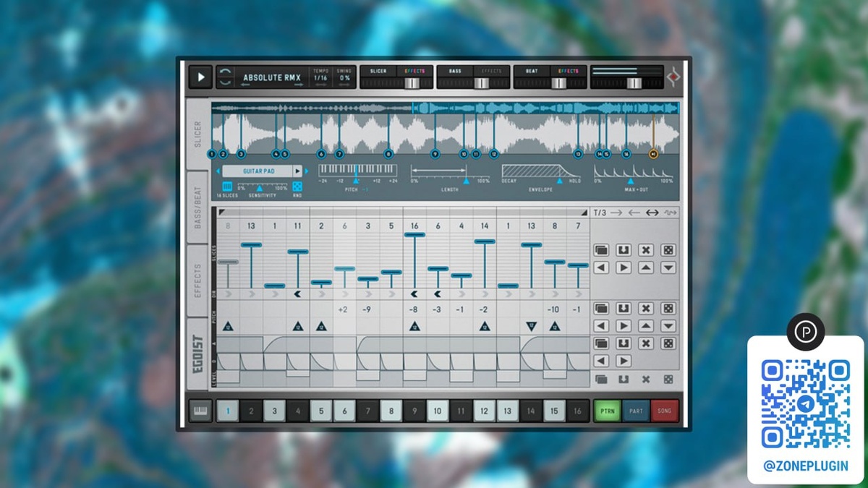
Task: Select slice marker 9 on waveform
Action: pos(435,154)
